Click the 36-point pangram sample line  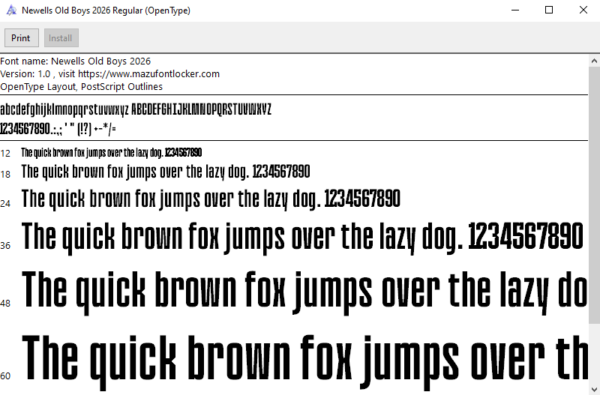point(302,238)
